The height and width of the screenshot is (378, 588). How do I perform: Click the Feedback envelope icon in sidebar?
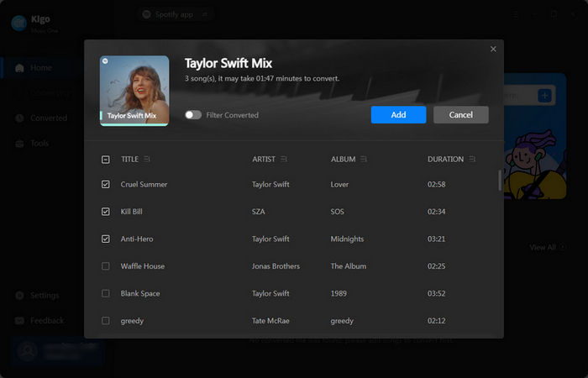click(19, 321)
